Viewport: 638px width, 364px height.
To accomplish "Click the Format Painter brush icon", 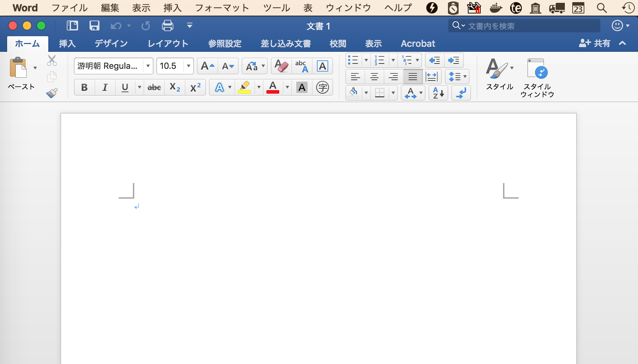I will tap(52, 93).
